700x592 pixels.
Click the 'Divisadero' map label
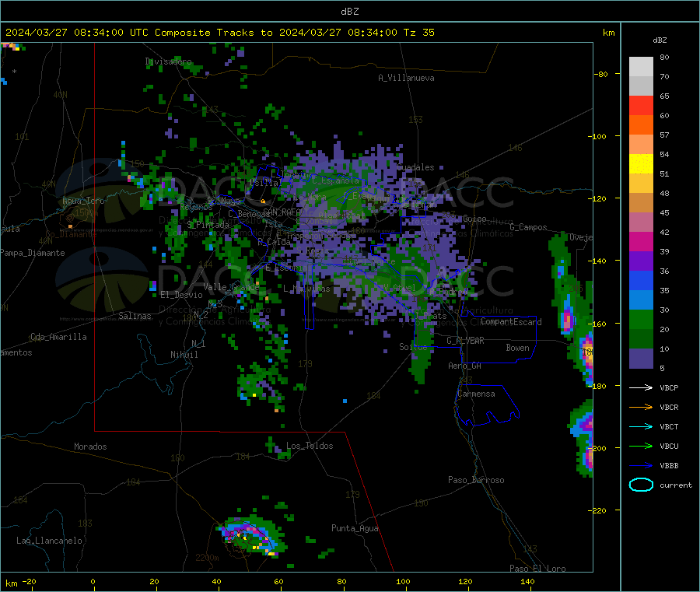click(169, 61)
